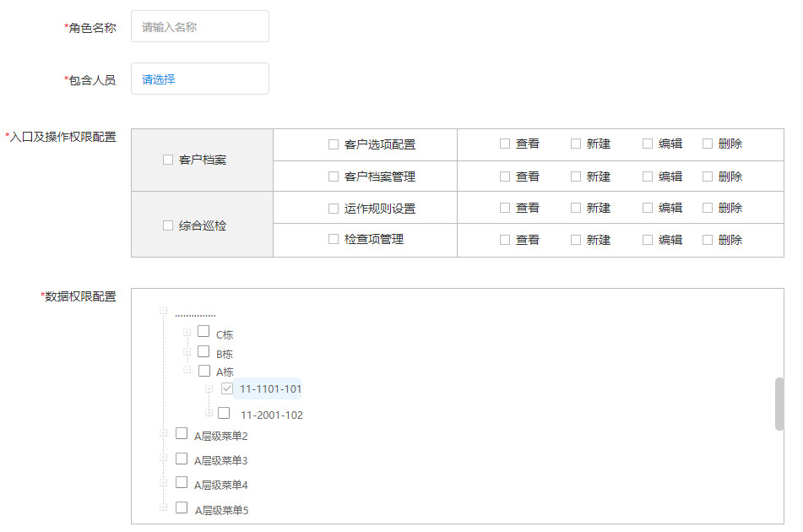Enable the 客户档案管理 checkbox
The image size is (803, 532).
click(x=333, y=176)
